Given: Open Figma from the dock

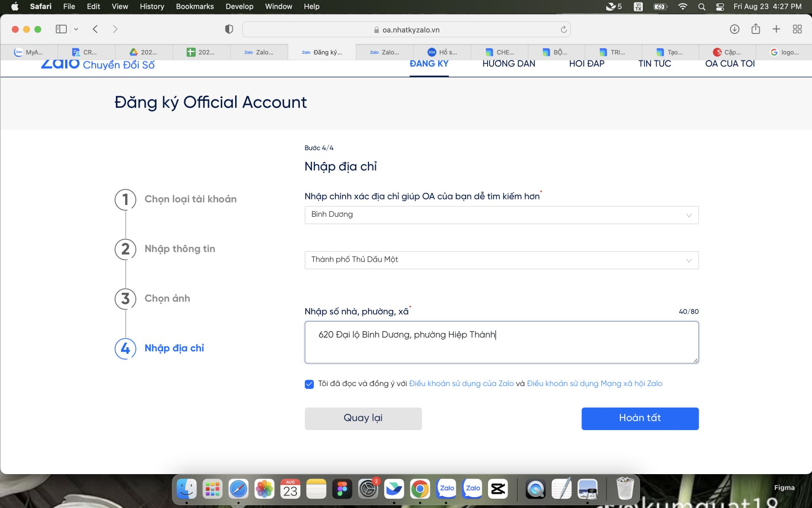Looking at the screenshot, I should (342, 489).
